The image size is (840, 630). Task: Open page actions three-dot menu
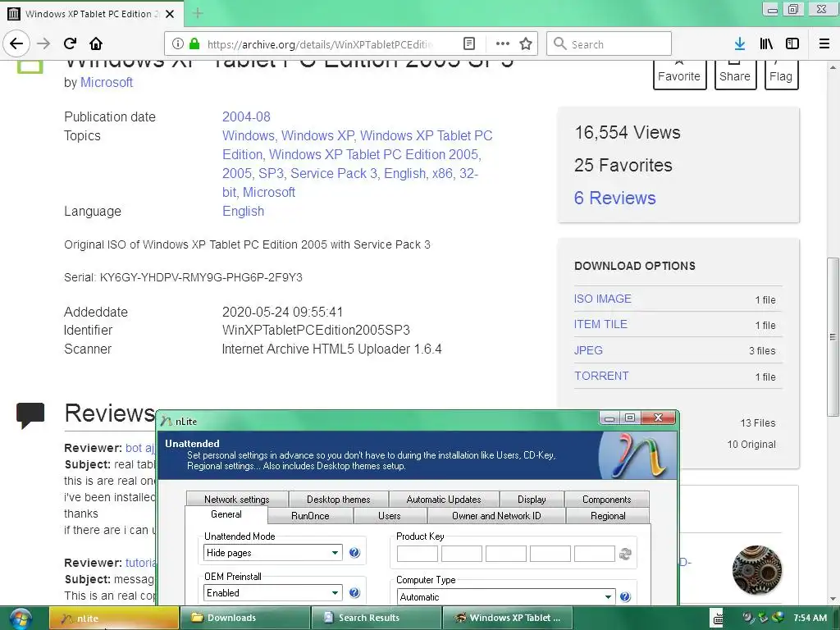click(503, 44)
